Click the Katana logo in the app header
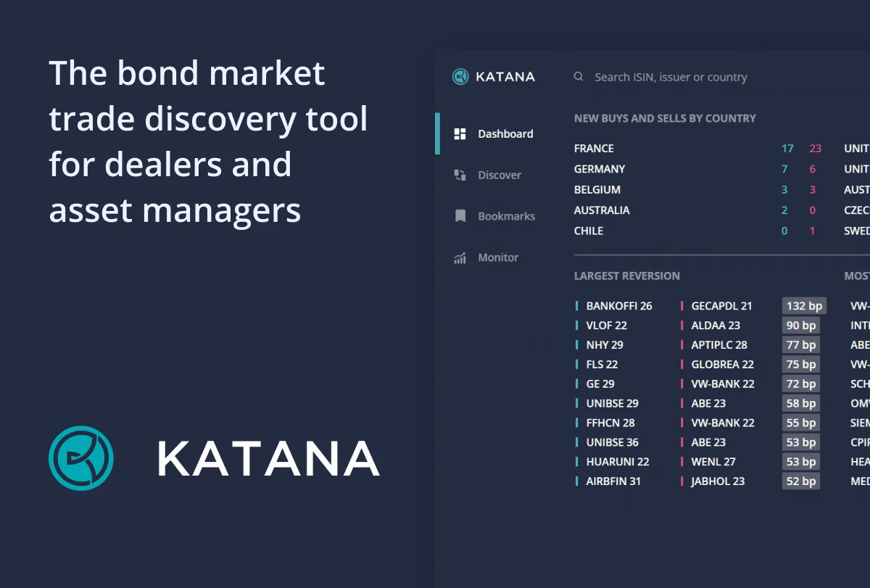The width and height of the screenshot is (870, 588). click(x=493, y=76)
